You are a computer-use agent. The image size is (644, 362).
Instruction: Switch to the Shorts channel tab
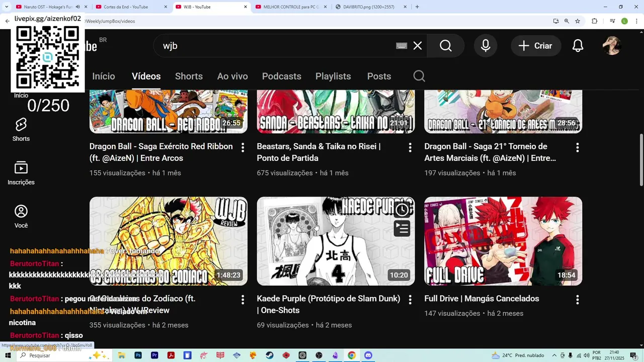click(189, 76)
